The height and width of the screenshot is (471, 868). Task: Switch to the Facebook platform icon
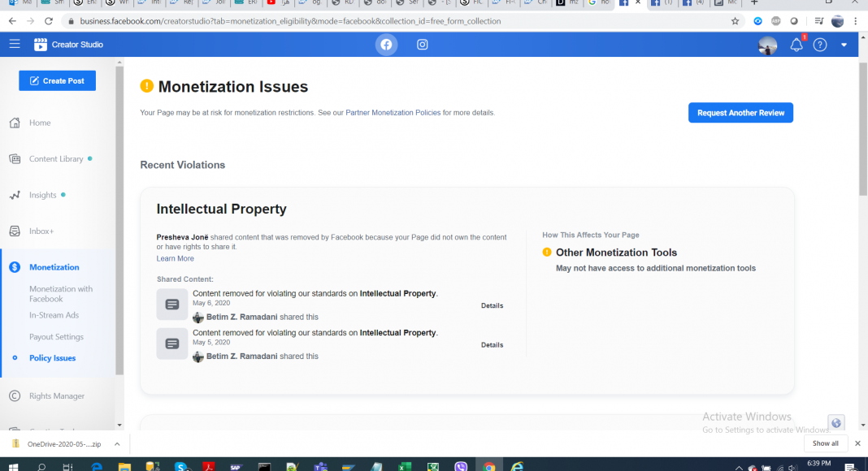pos(386,45)
